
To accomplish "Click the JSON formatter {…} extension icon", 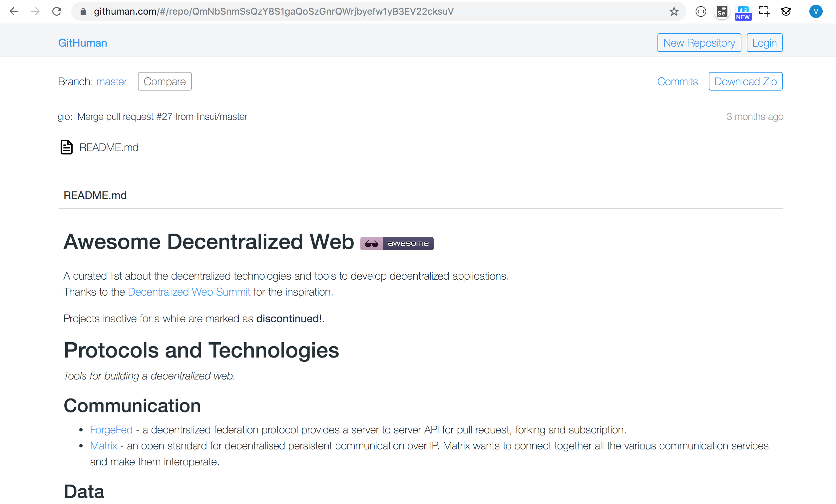I will point(701,11).
